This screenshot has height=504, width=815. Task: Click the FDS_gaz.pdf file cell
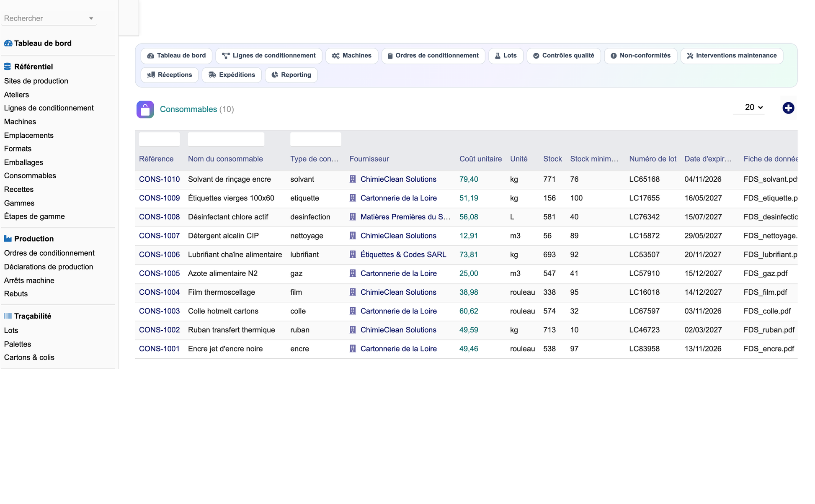point(766,273)
